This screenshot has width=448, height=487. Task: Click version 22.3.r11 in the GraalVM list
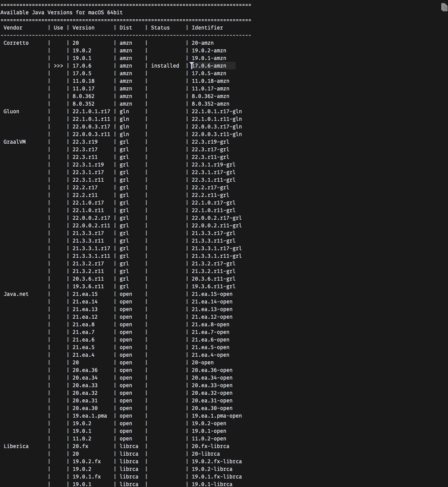coord(85,157)
